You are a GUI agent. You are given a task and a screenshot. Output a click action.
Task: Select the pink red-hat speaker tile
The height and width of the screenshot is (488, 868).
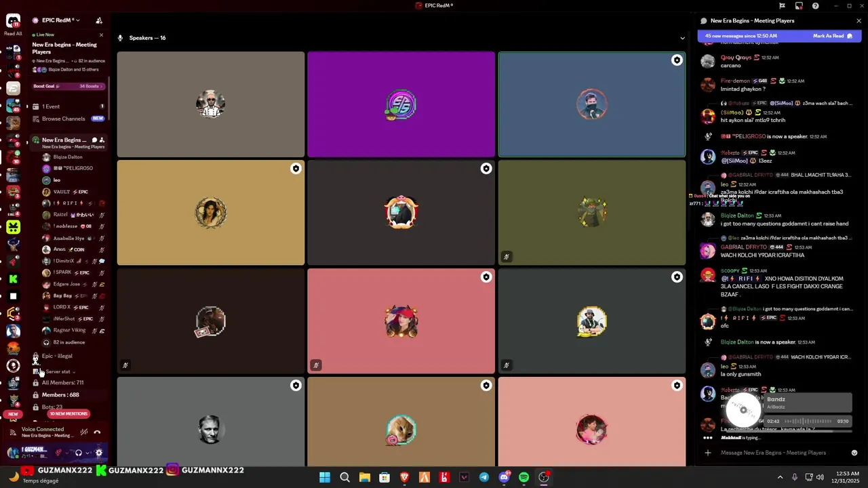tap(401, 321)
